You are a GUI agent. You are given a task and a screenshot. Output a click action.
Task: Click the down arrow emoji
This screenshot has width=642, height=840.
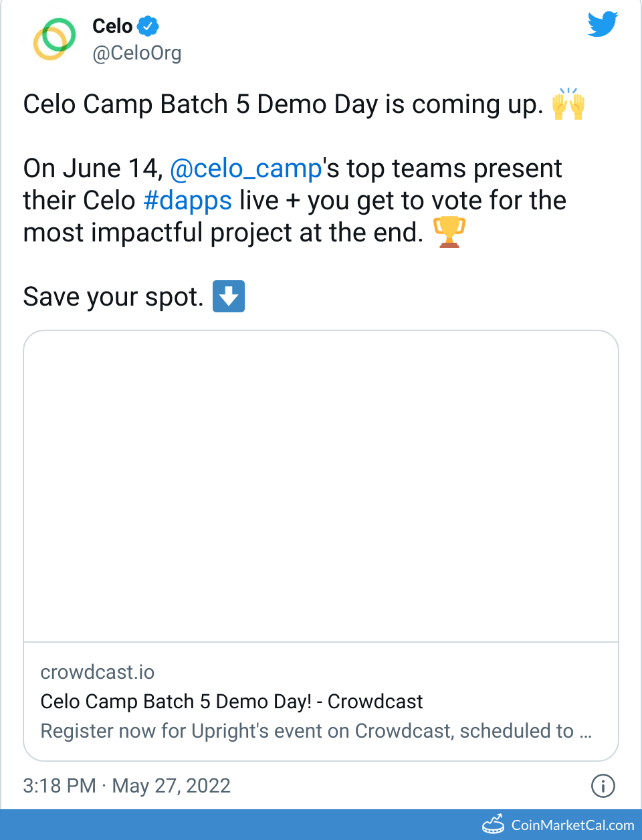pos(229,296)
